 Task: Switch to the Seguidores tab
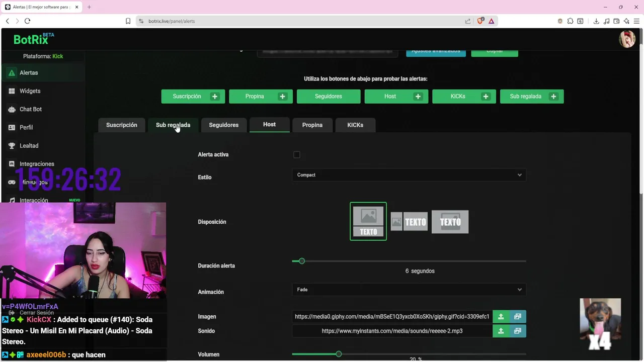[x=224, y=125]
